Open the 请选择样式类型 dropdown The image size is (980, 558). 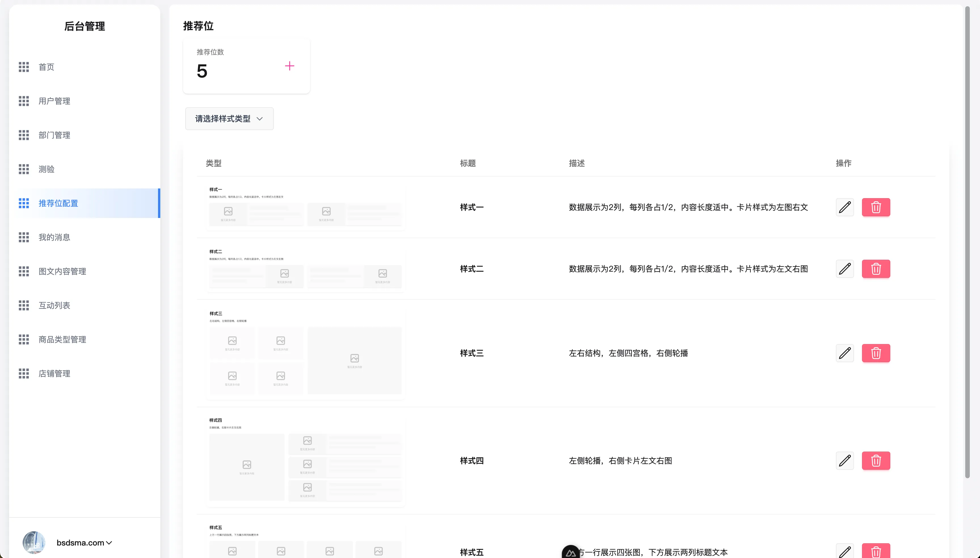[x=229, y=118]
